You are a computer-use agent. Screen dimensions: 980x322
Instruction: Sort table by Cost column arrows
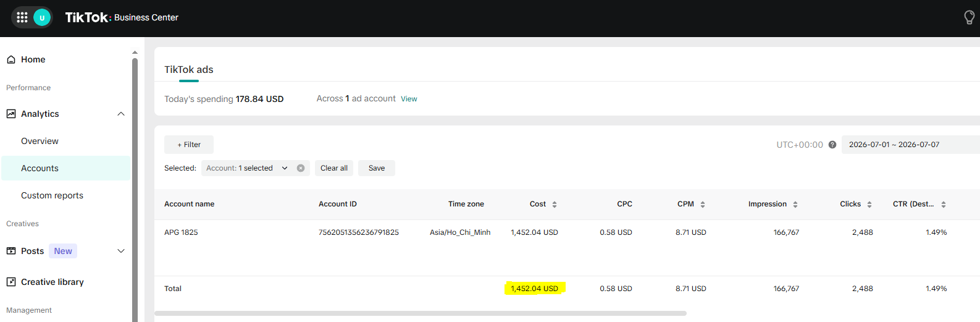pos(555,205)
